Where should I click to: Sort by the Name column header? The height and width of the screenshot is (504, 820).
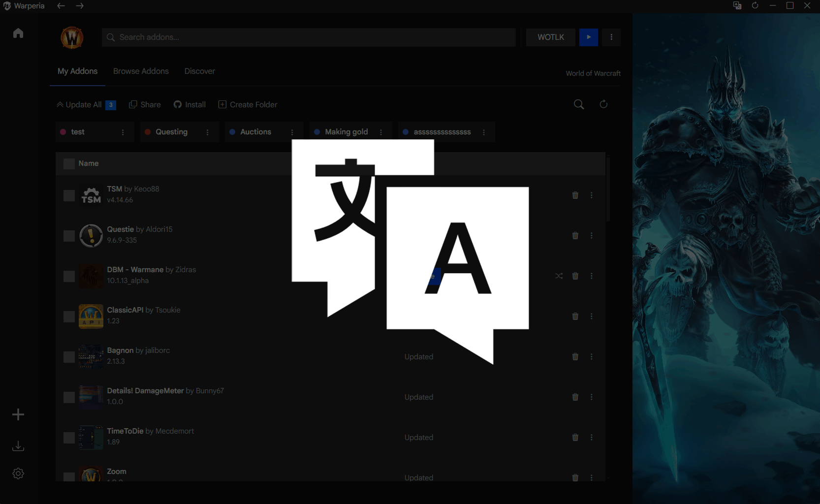[89, 163]
